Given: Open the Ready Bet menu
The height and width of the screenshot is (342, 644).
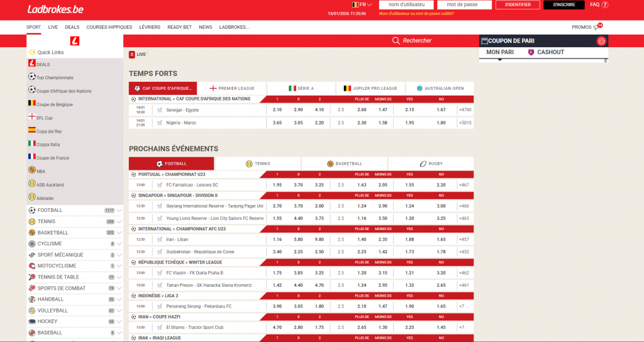Looking at the screenshot, I should click(179, 27).
